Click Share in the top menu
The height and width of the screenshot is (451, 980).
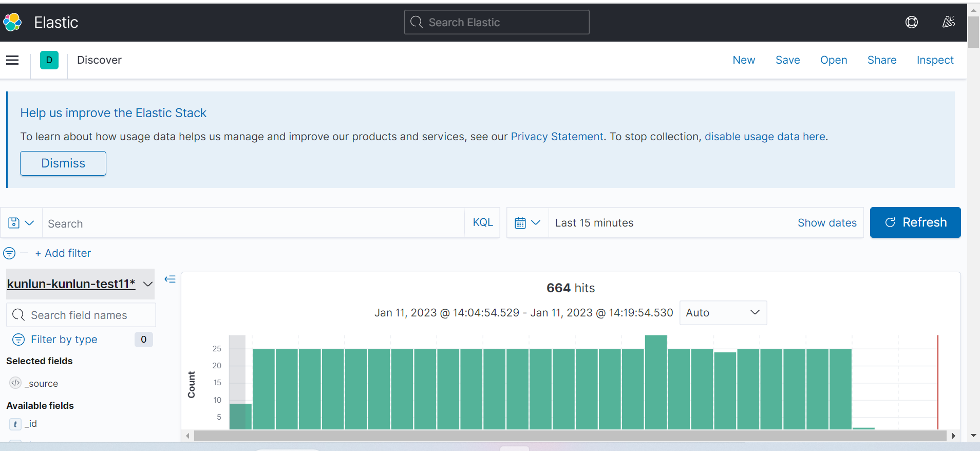click(882, 60)
